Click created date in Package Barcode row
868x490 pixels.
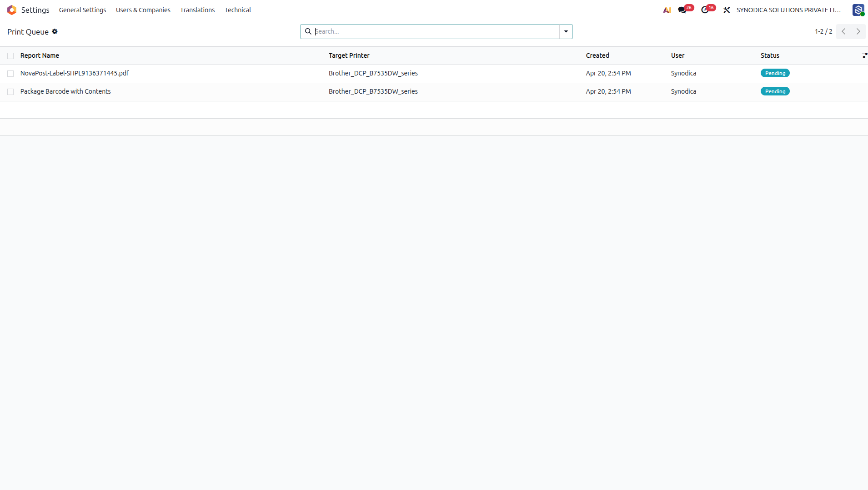(x=608, y=91)
